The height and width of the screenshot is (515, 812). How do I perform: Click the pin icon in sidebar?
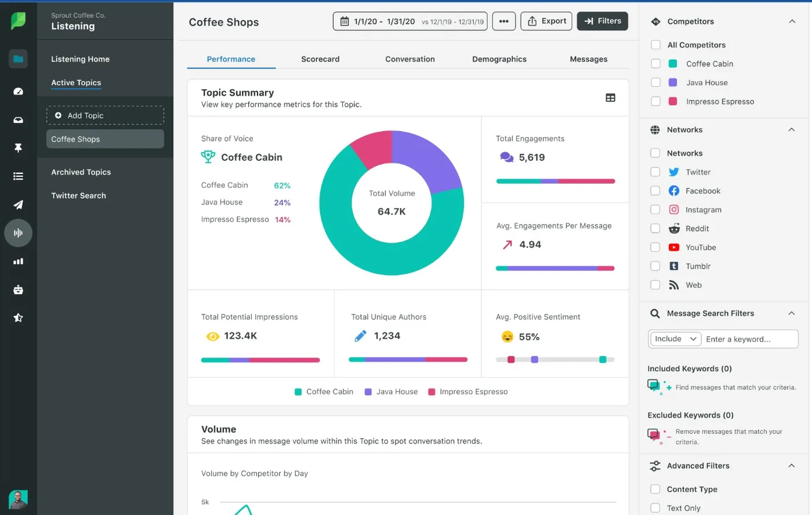[18, 148]
